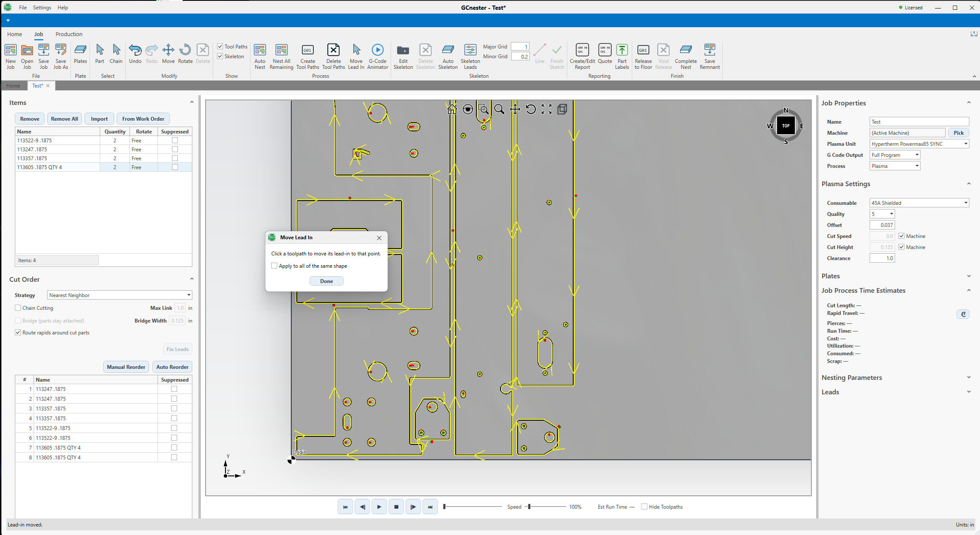Enable Chain Cutting
The width and height of the screenshot is (980, 535).
pos(18,308)
